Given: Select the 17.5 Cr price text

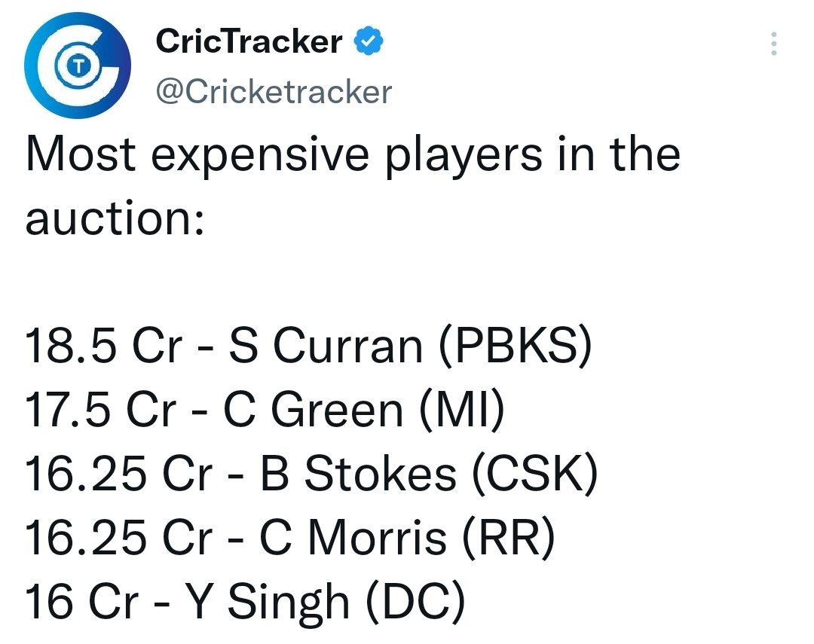Looking at the screenshot, I should [x=101, y=410].
